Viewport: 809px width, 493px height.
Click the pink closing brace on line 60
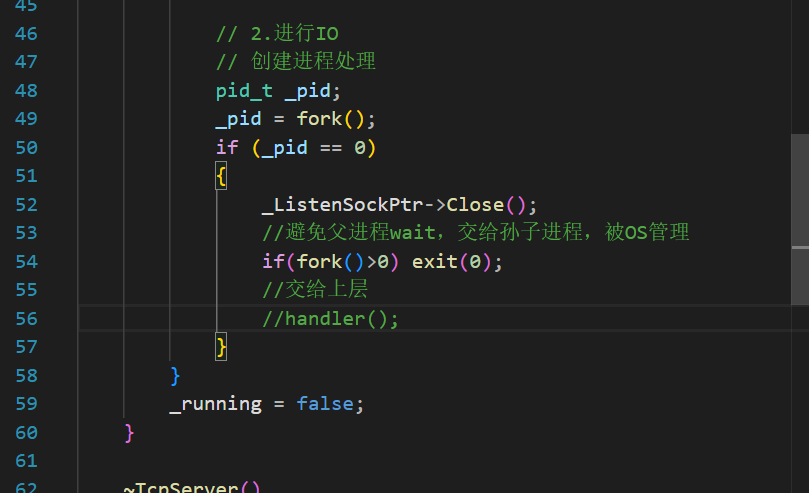pos(129,433)
